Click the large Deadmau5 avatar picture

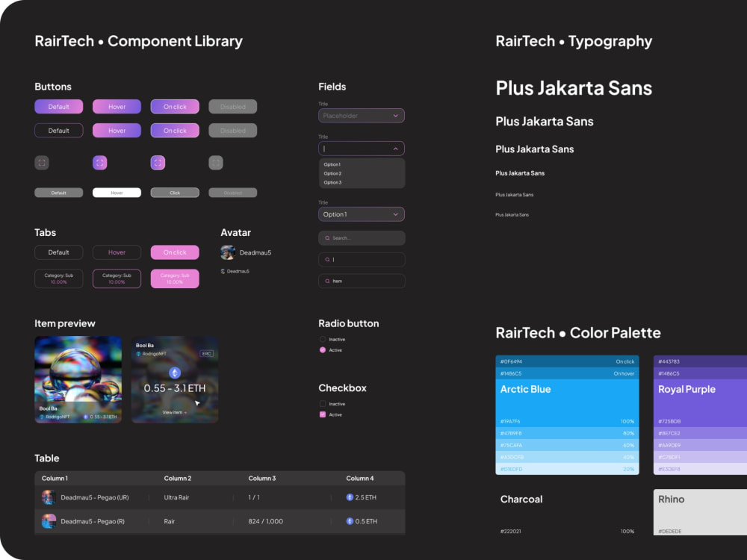(x=228, y=252)
